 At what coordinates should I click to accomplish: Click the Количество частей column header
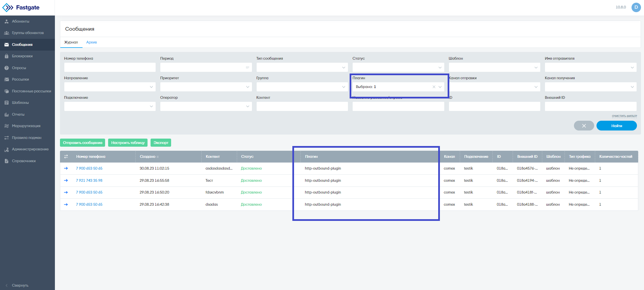point(616,156)
